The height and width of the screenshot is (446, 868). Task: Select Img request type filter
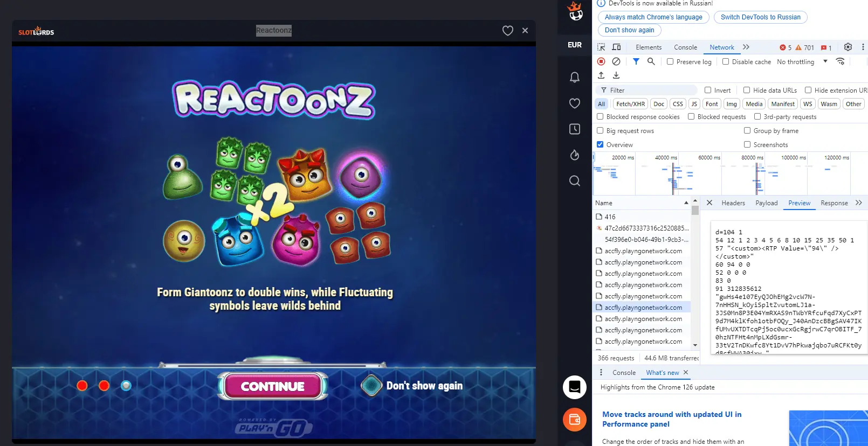[731, 104]
